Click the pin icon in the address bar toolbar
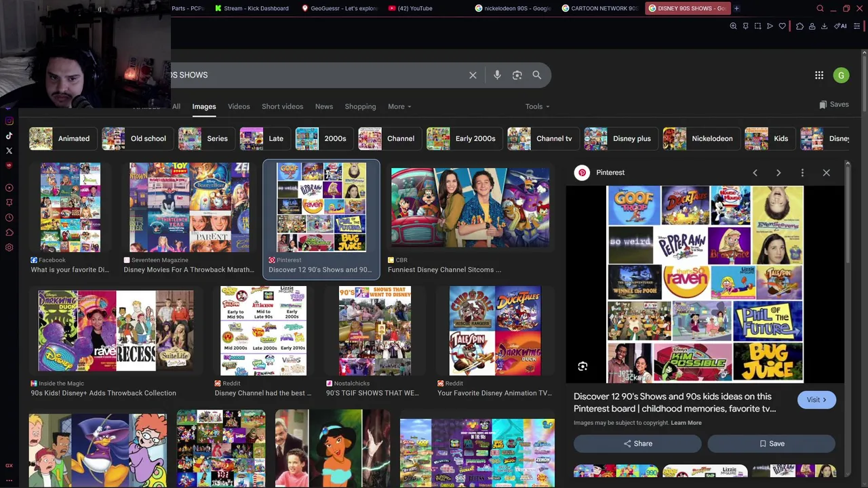The image size is (868, 488). pyautogui.click(x=745, y=26)
